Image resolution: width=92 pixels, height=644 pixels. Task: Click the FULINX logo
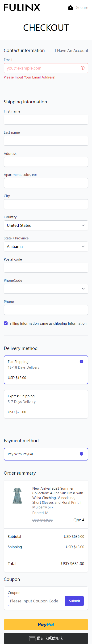(x=22, y=8)
